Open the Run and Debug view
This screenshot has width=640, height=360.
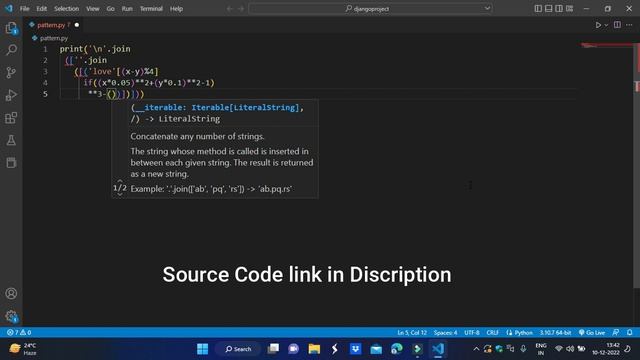(x=11, y=95)
